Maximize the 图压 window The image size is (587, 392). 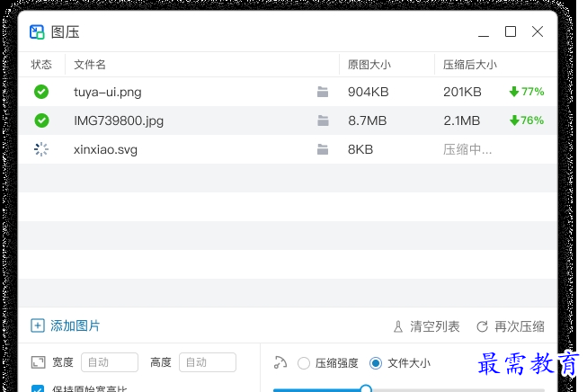(x=511, y=31)
